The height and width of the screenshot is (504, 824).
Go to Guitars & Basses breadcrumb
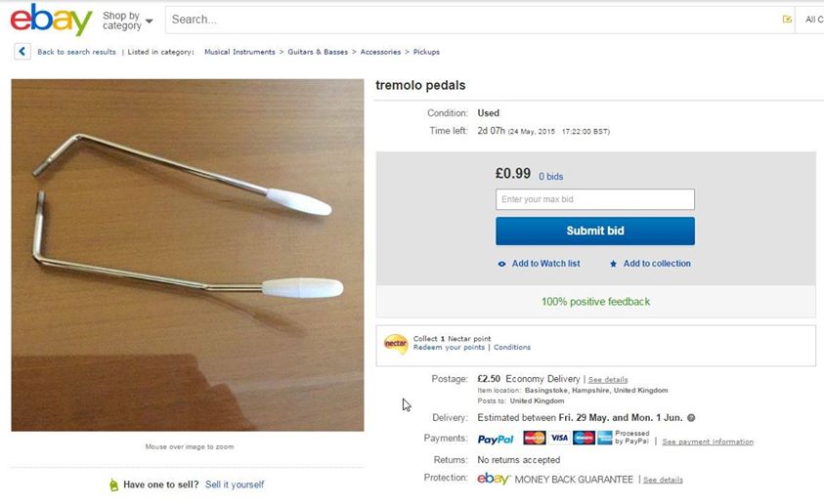(318, 52)
